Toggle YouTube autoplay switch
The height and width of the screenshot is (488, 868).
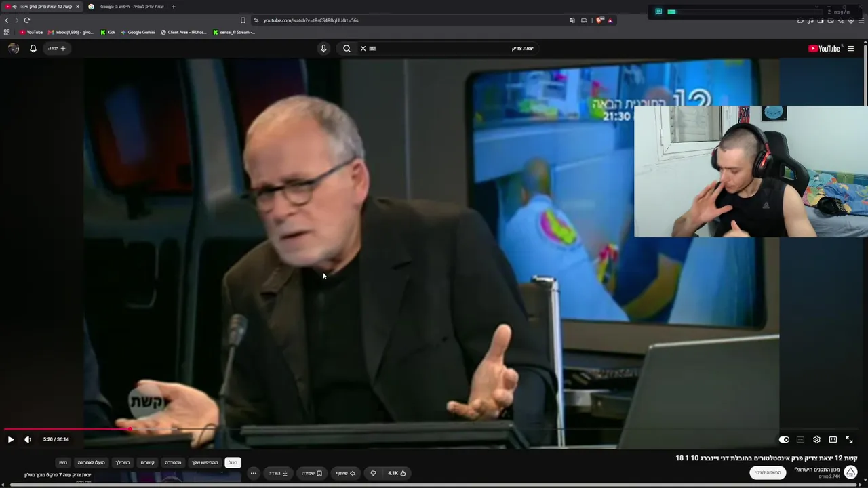(x=784, y=439)
